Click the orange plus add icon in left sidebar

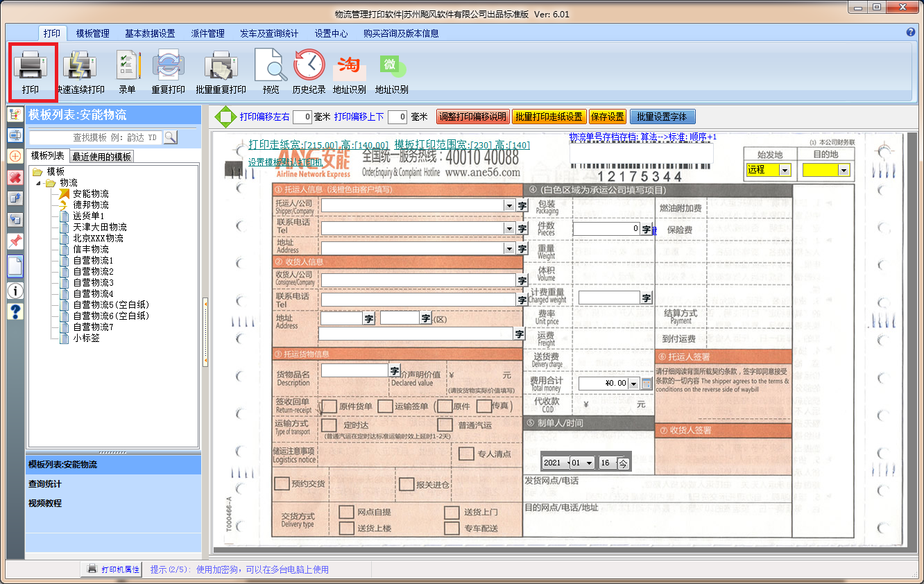click(15, 156)
